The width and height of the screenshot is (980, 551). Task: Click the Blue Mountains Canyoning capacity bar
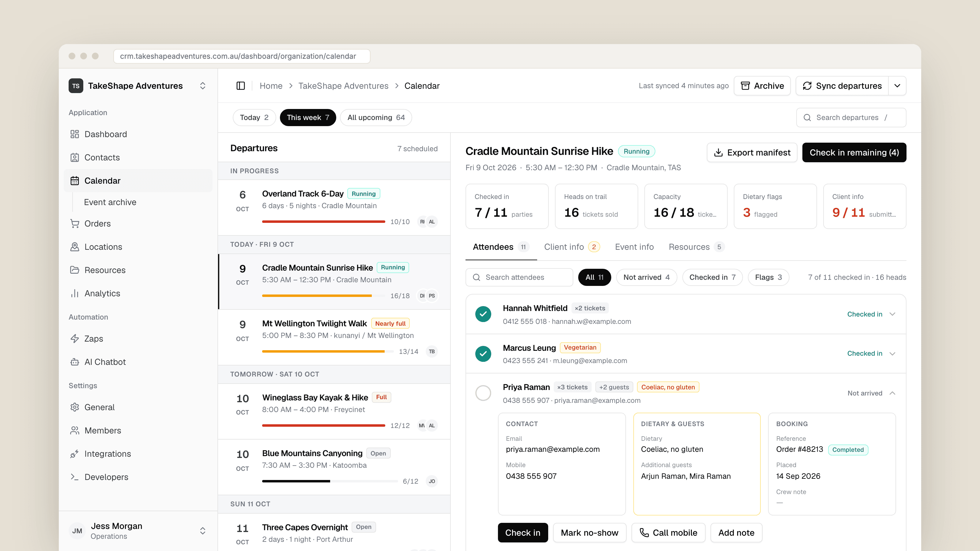click(x=330, y=482)
